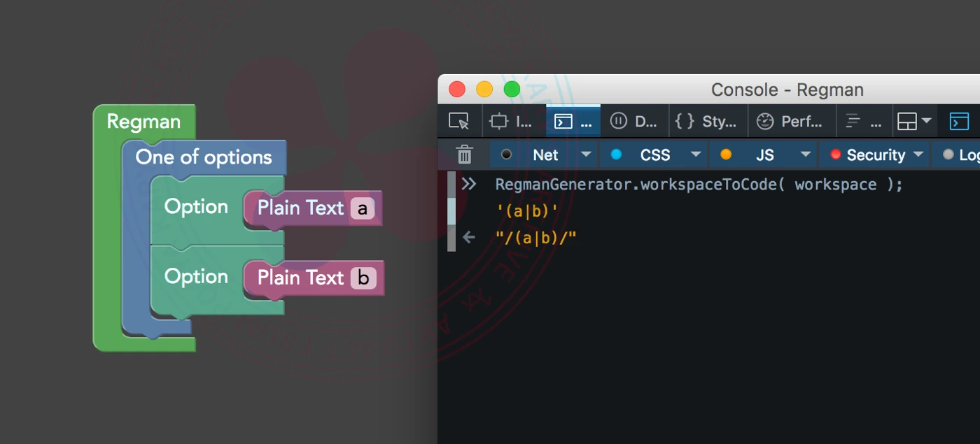Toggle the CSS filter button
980x444 pixels.
(x=645, y=155)
